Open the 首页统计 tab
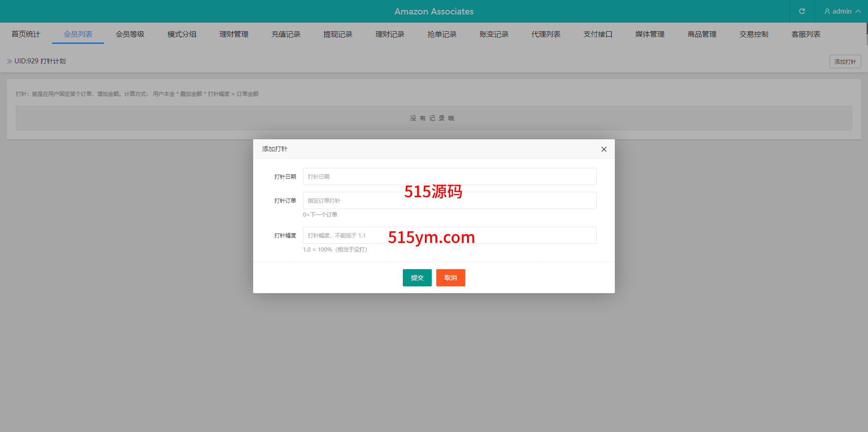Image resolution: width=868 pixels, height=432 pixels. pos(26,34)
